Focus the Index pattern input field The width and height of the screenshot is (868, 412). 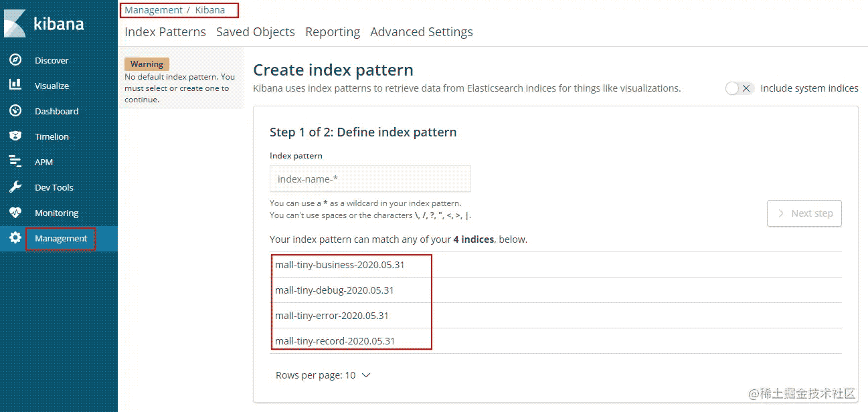click(x=370, y=179)
